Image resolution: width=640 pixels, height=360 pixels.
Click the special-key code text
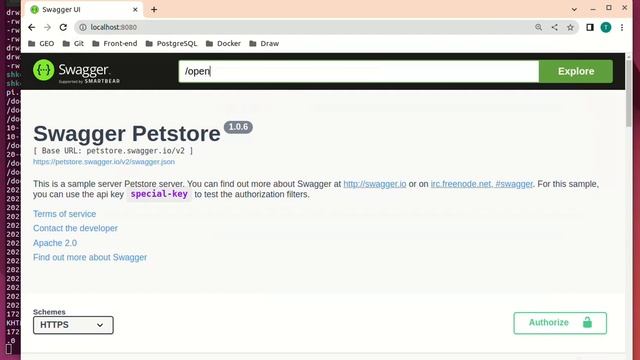(159, 194)
